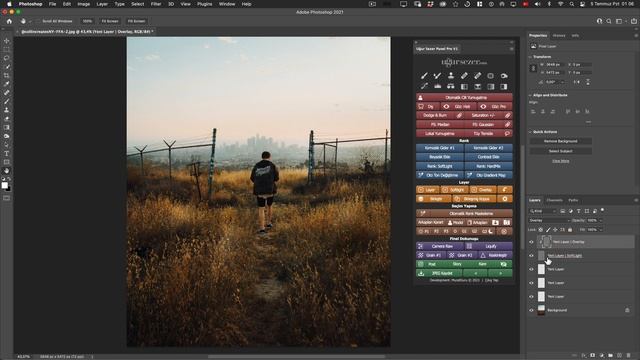Open the Properties panel options menu

pos(636,36)
